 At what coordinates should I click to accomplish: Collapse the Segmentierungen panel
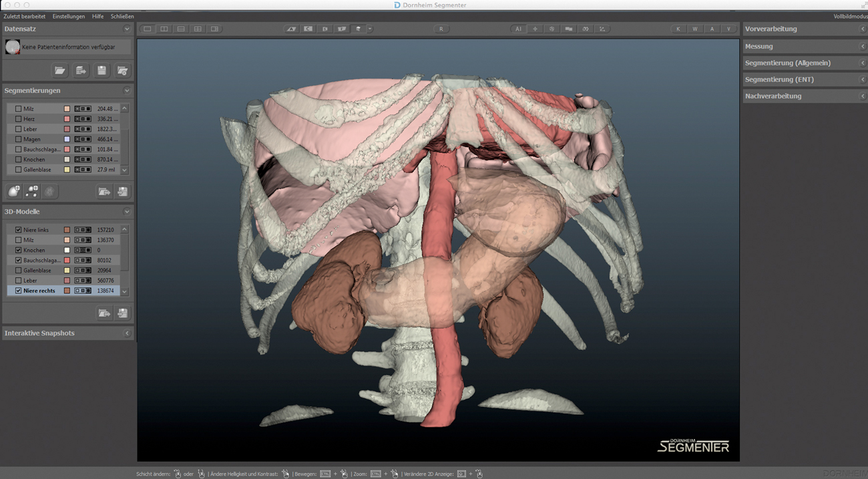click(x=127, y=90)
